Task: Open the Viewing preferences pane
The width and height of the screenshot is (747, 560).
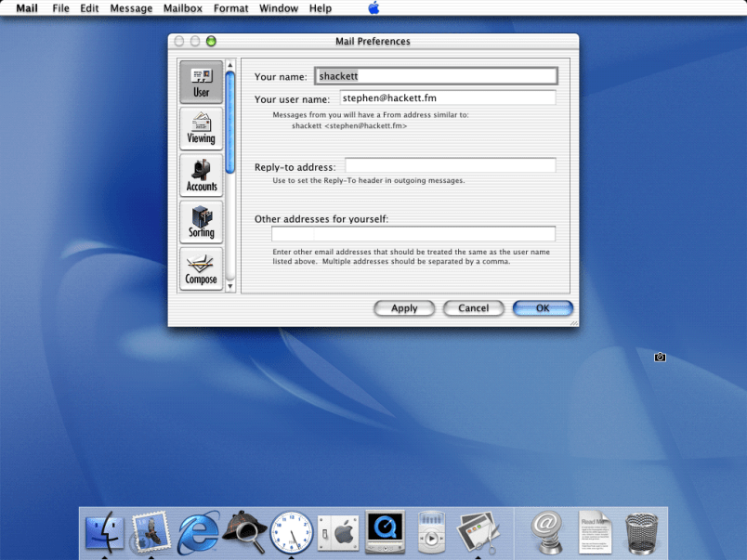Action: tap(201, 128)
